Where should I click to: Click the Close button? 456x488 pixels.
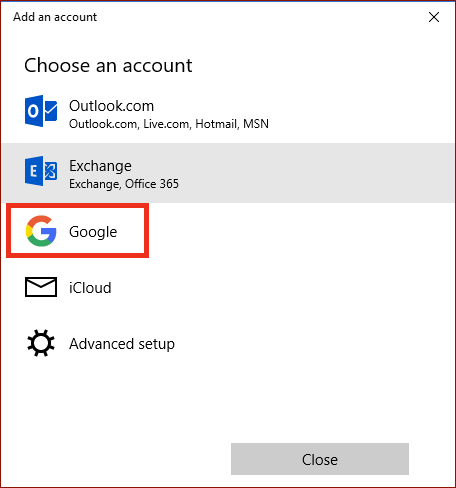point(320,459)
